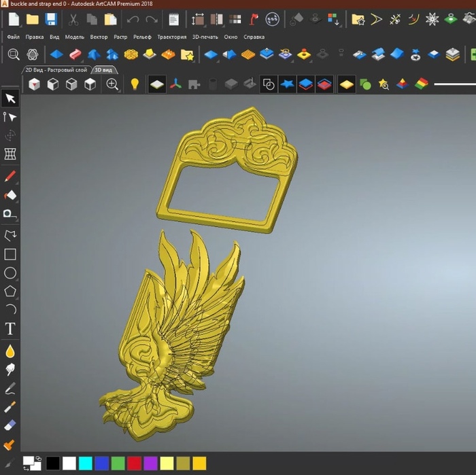Image resolution: width=476 pixels, height=475 pixels.
Task: Click the Undo arrow icon
Action: [133, 19]
